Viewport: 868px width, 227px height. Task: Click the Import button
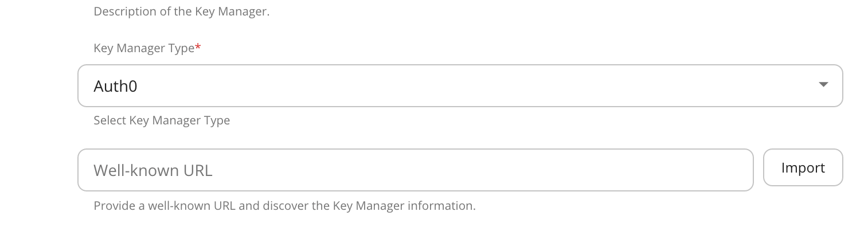point(803,167)
